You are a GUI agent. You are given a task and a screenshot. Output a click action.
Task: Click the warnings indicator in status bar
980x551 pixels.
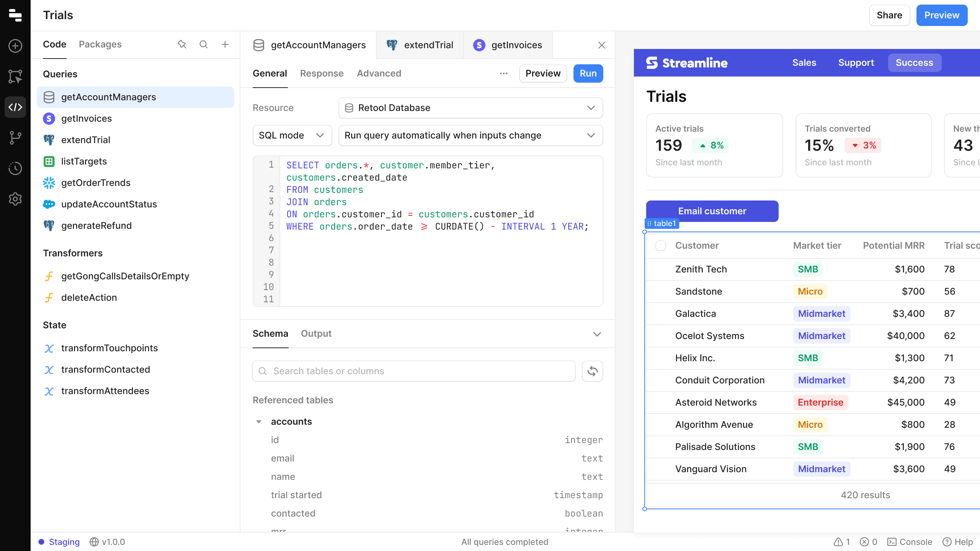[x=842, y=542]
